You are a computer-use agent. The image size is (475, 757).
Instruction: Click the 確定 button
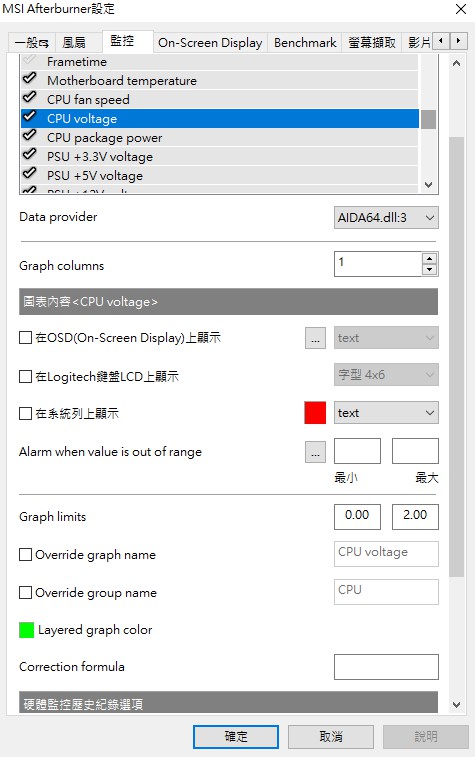236,737
